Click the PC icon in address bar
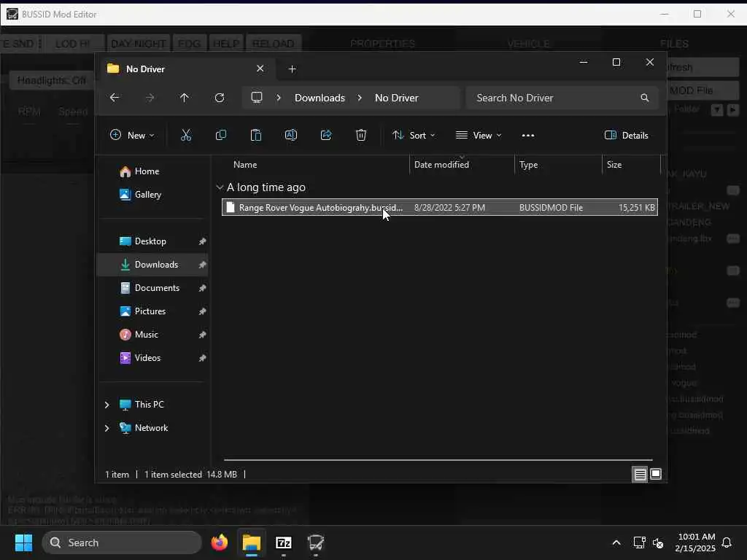Viewport: 747px width, 560px height. 257,98
